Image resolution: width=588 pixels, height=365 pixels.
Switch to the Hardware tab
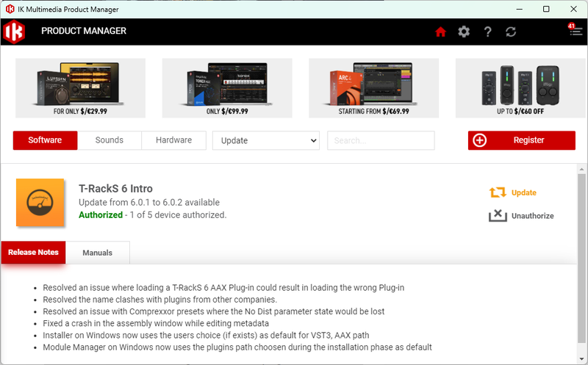tap(173, 140)
